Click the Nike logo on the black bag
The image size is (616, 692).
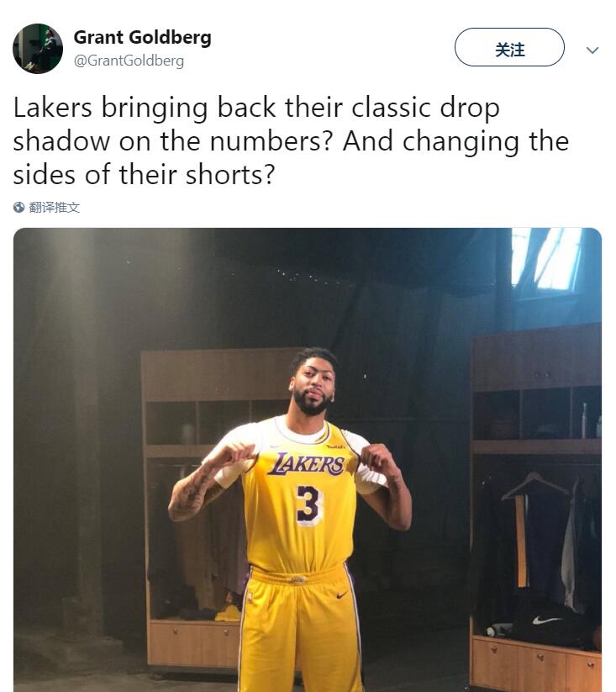click(547, 621)
